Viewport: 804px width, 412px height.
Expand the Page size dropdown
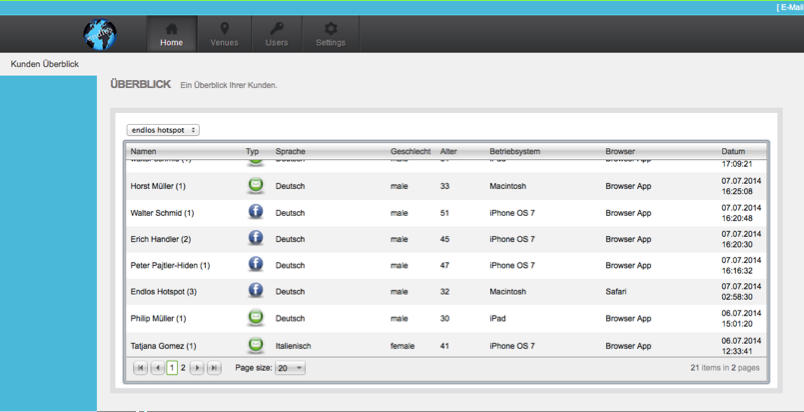[x=291, y=368]
